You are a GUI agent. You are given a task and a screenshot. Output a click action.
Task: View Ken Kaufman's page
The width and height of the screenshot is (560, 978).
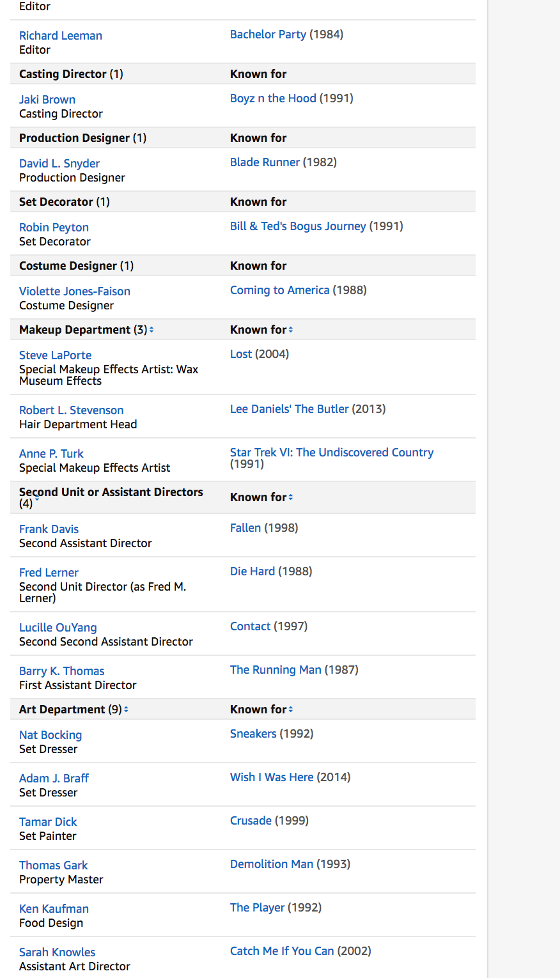coord(54,909)
